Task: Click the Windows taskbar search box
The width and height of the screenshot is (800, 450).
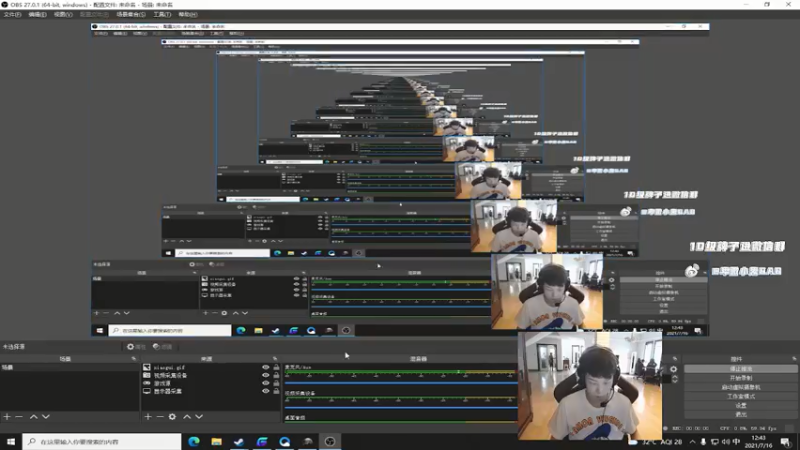Action: point(102,441)
